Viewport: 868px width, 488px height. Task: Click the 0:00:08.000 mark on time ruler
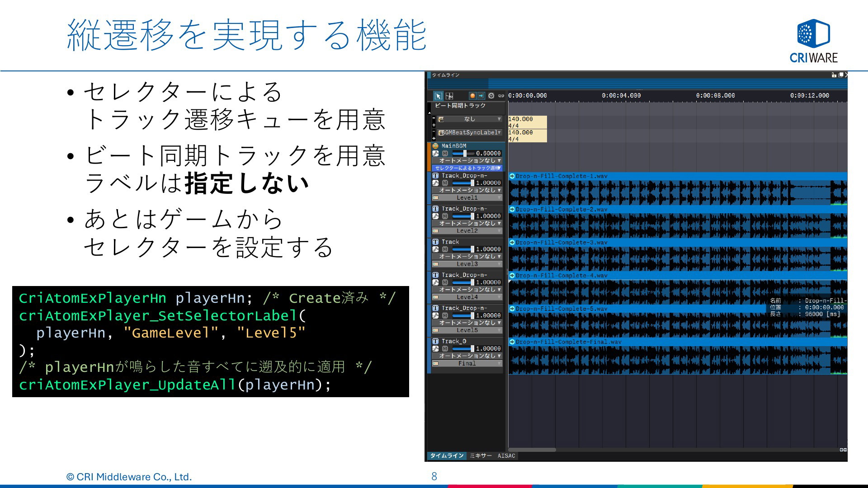[715, 96]
